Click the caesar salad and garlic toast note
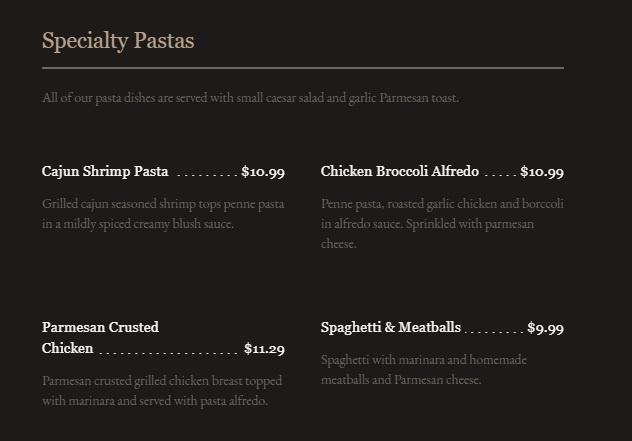This screenshot has width=632, height=441. 250,98
